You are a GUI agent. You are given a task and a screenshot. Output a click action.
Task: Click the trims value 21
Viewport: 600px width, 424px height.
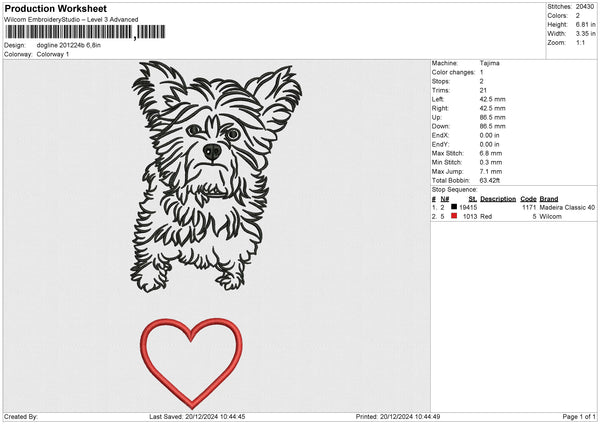click(483, 90)
